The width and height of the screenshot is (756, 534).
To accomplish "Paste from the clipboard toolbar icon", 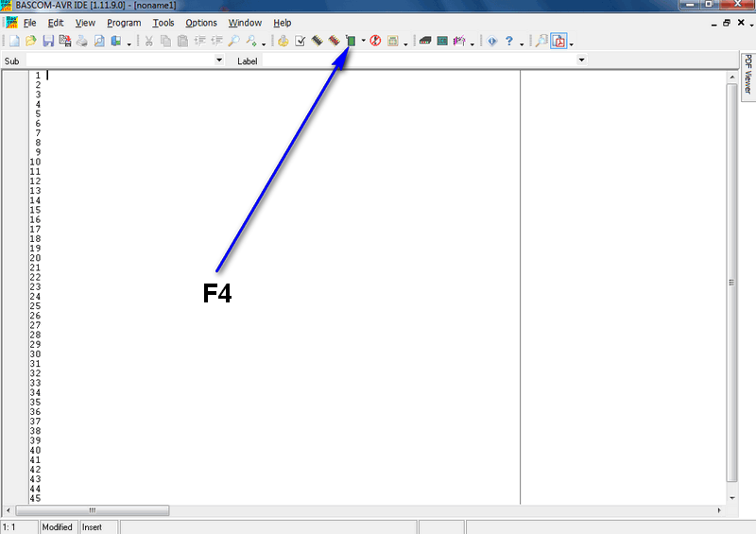I will coord(182,41).
